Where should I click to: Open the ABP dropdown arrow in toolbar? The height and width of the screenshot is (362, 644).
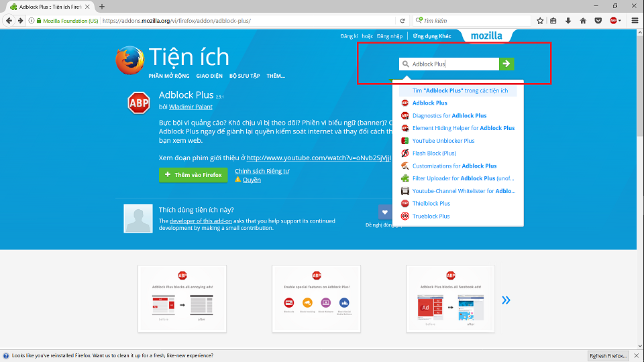(619, 21)
